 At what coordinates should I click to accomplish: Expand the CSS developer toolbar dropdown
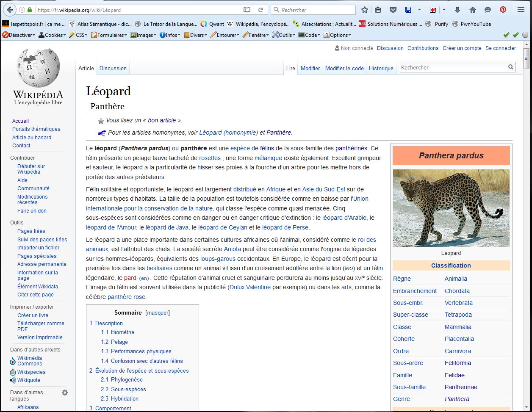(x=78, y=35)
